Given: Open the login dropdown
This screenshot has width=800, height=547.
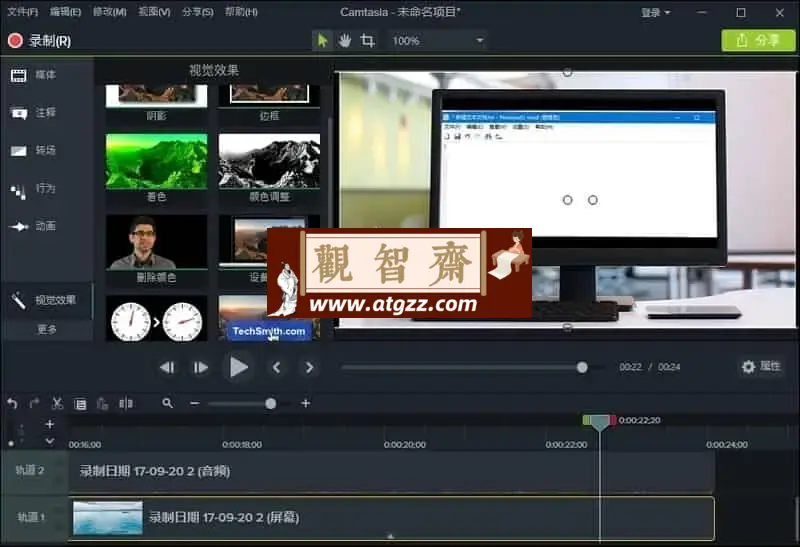Looking at the screenshot, I should tap(656, 13).
